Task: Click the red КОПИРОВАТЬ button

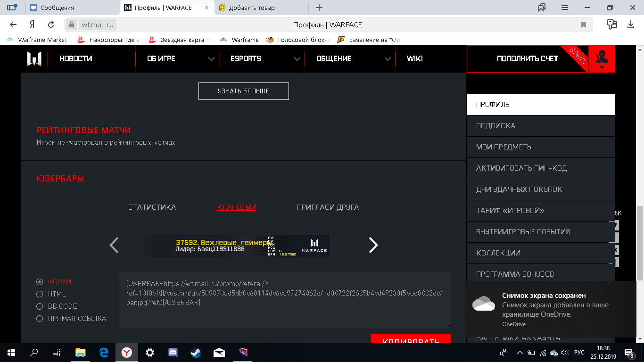Action: pyautogui.click(x=411, y=339)
